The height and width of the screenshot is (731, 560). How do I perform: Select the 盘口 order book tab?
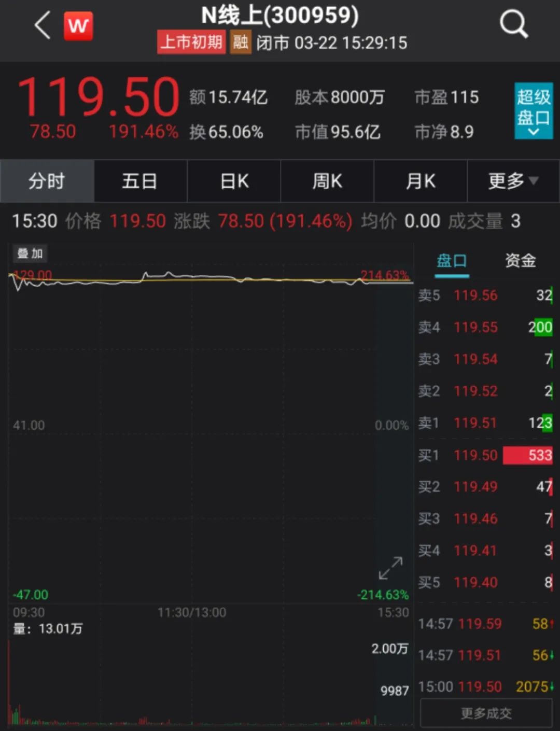[451, 261]
